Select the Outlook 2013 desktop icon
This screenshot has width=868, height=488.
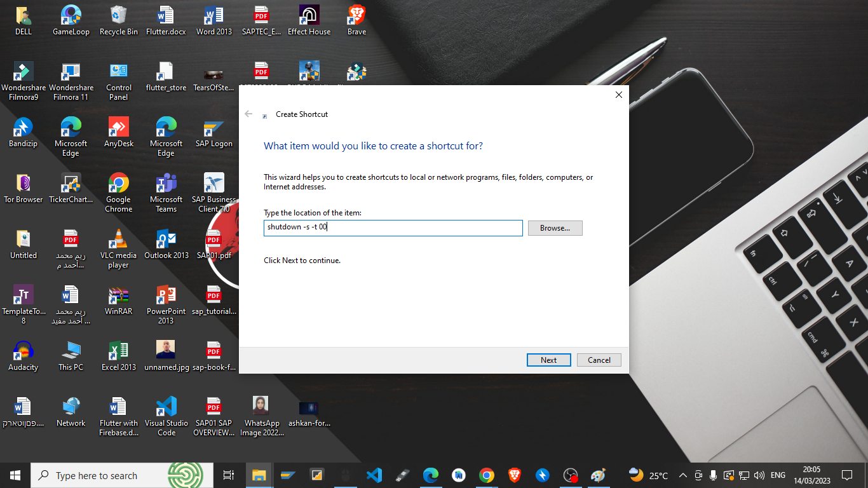[x=166, y=244]
